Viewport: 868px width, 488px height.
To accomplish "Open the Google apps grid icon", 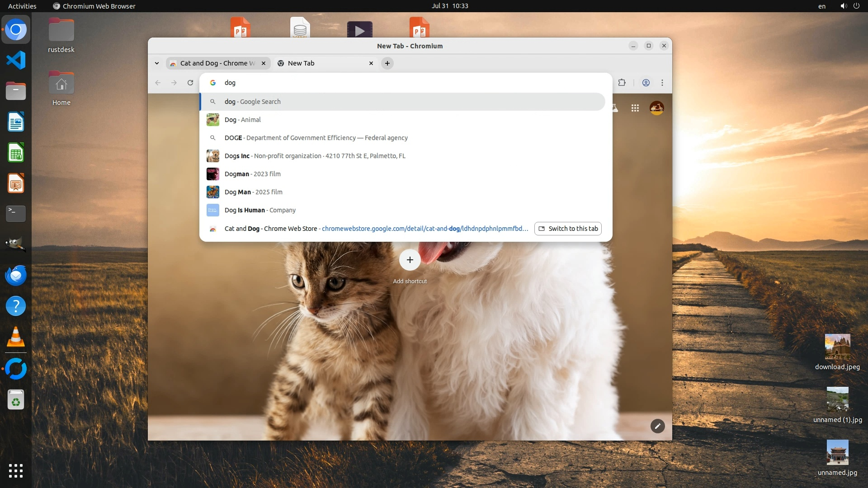I will [635, 108].
